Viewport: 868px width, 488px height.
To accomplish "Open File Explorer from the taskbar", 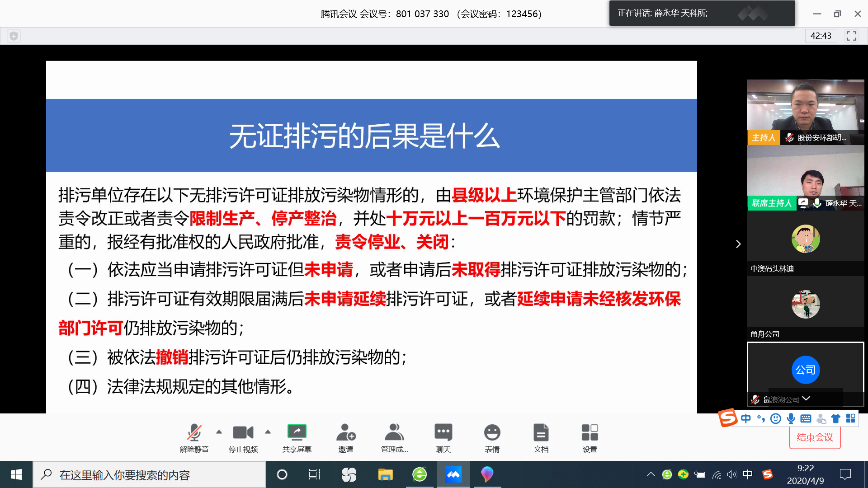I will click(x=385, y=474).
